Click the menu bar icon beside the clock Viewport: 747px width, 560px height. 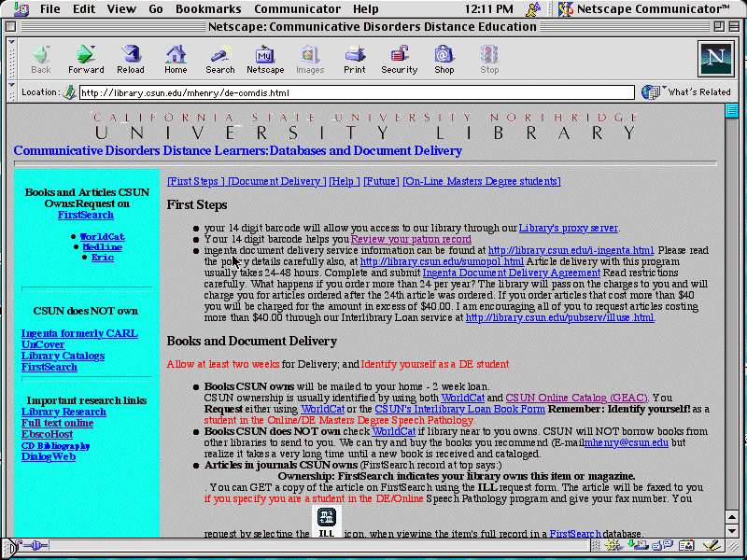pyautogui.click(x=533, y=8)
